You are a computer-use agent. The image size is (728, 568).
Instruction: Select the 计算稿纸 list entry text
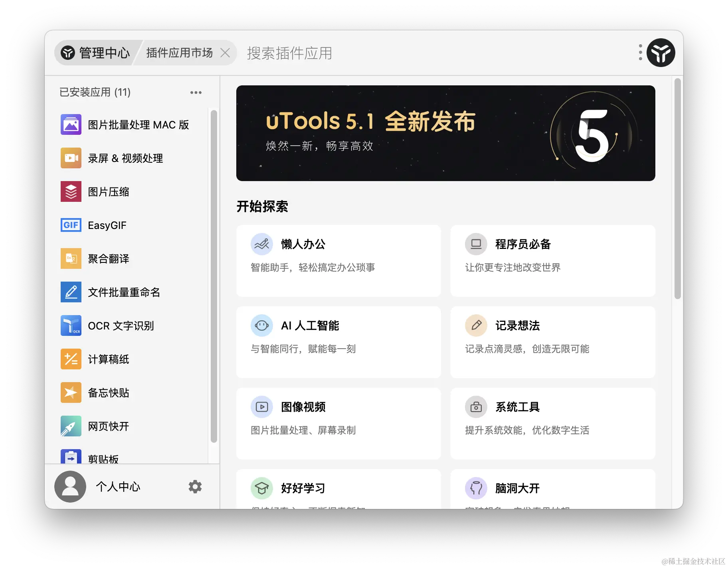point(109,359)
